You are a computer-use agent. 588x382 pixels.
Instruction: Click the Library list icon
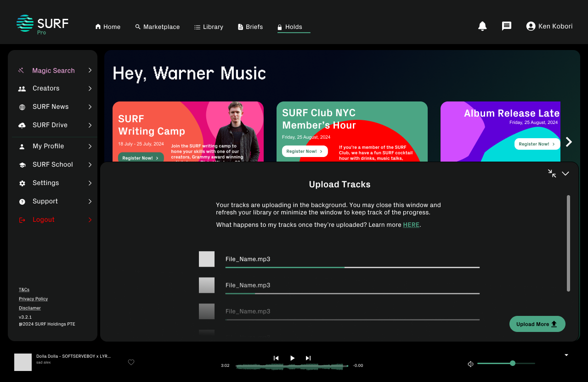pos(197,27)
